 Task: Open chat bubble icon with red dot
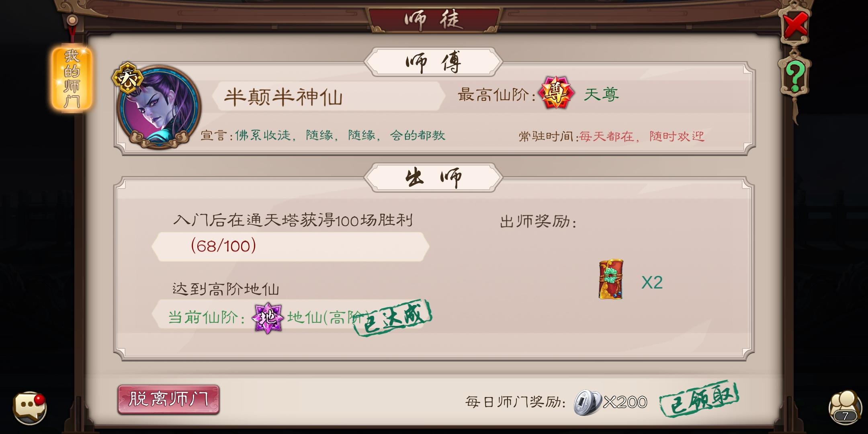tap(29, 408)
